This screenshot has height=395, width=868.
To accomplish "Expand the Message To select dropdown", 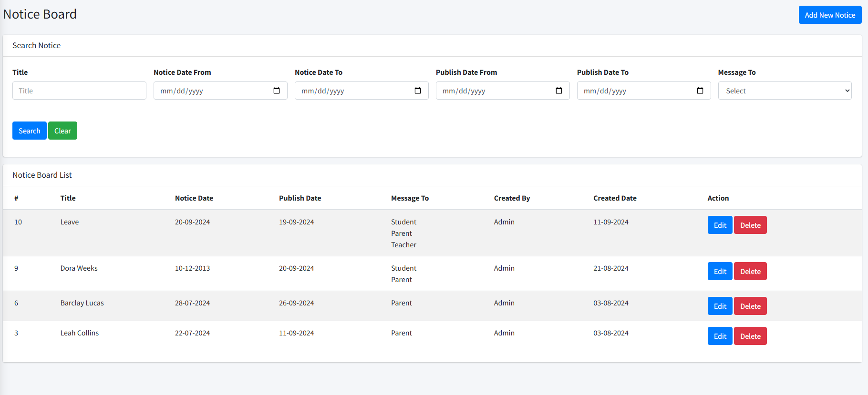I will click(785, 91).
